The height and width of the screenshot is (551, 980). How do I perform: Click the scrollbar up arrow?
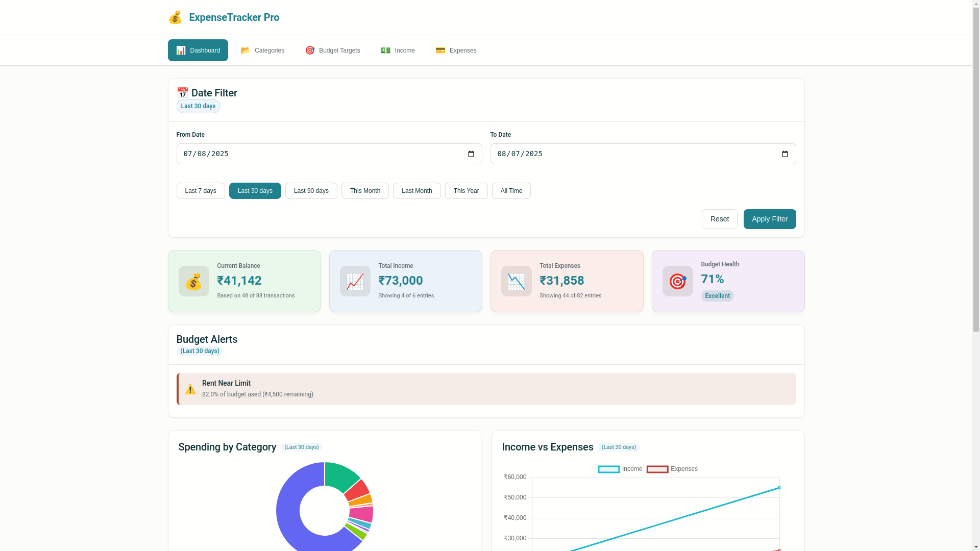(976, 4)
